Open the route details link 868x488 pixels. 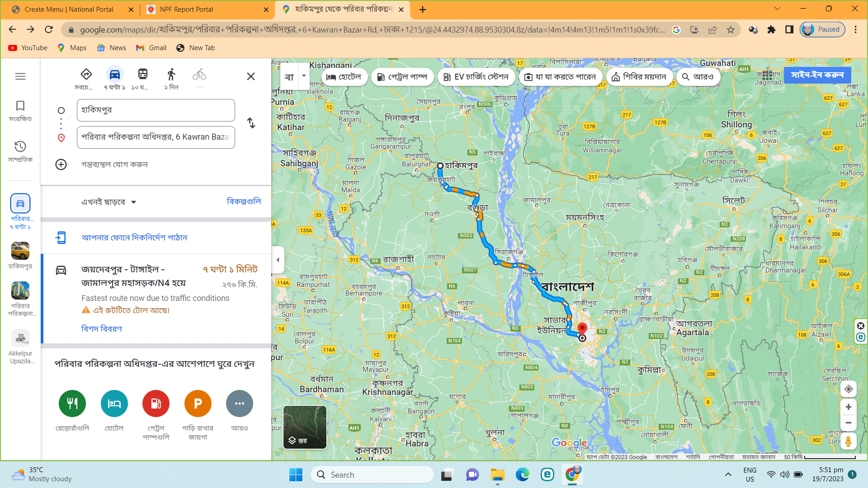pos(101,328)
